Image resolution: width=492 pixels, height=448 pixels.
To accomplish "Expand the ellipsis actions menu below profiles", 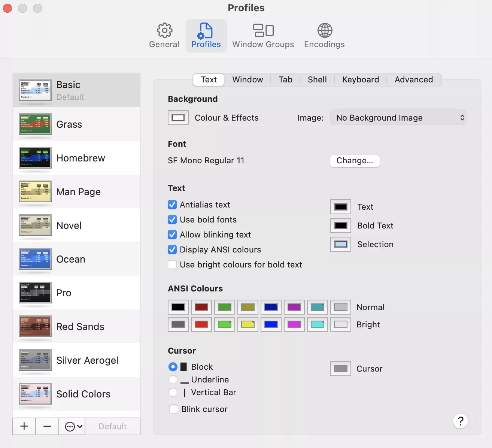I will coord(73,426).
